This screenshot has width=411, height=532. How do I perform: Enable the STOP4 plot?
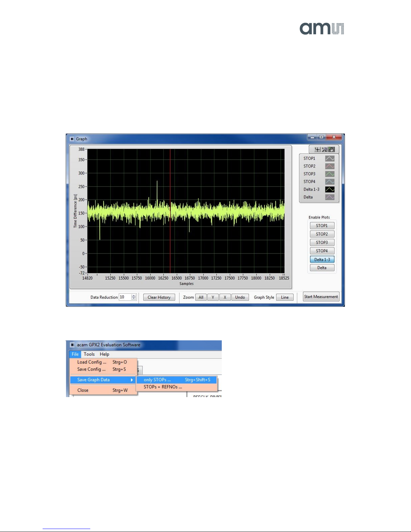[x=322, y=251]
